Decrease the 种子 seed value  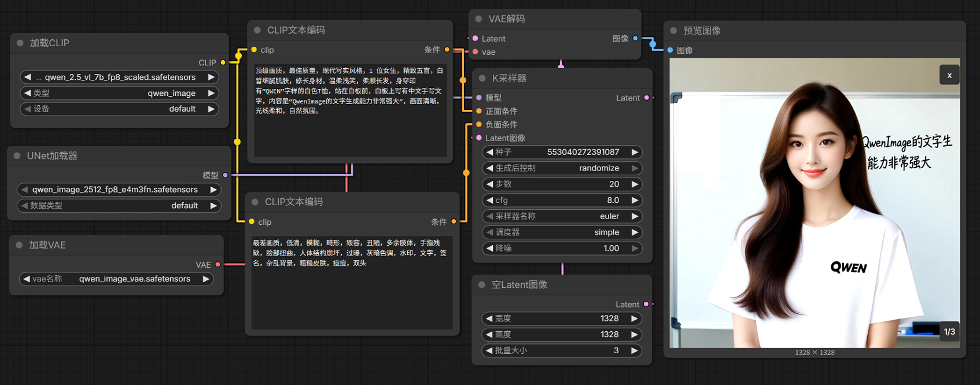[489, 152]
